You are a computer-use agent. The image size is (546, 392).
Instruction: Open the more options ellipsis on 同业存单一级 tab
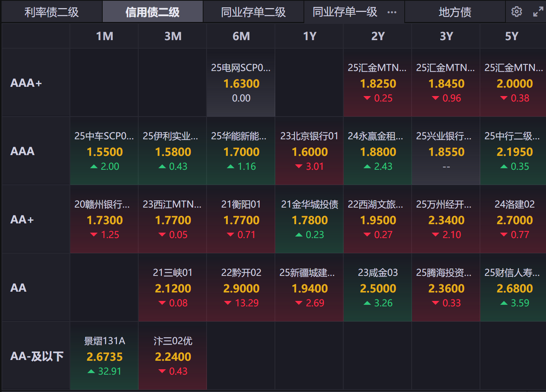point(392,12)
